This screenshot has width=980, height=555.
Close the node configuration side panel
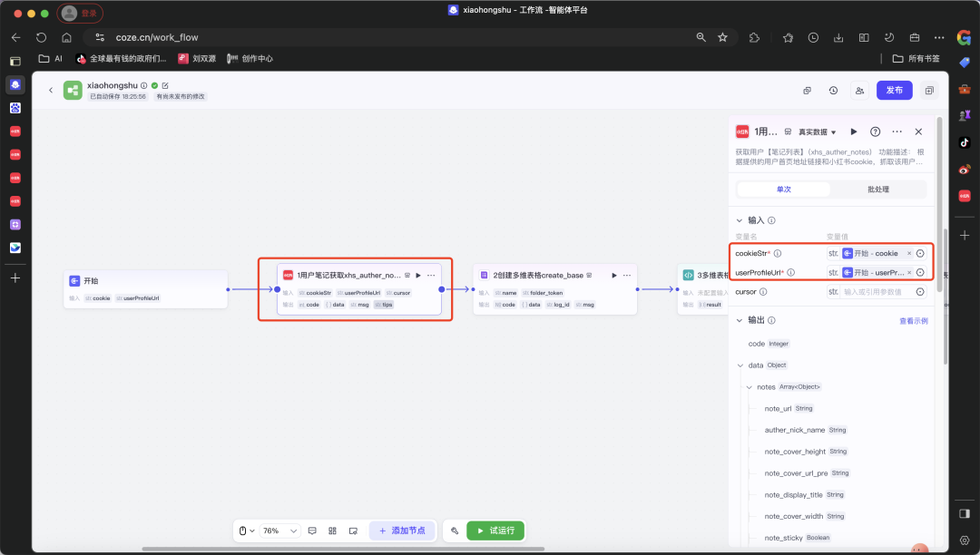tap(918, 131)
